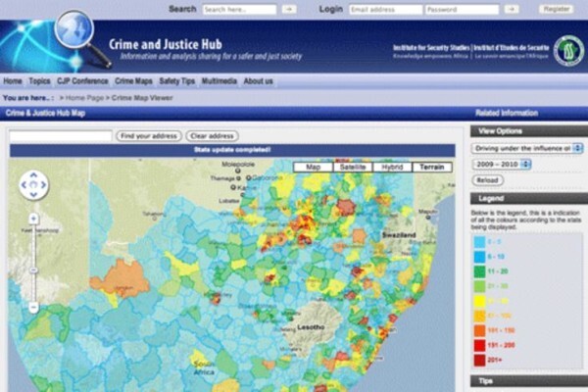The width and height of the screenshot is (588, 392).
Task: Switch map to Terrain view
Action: 432,168
